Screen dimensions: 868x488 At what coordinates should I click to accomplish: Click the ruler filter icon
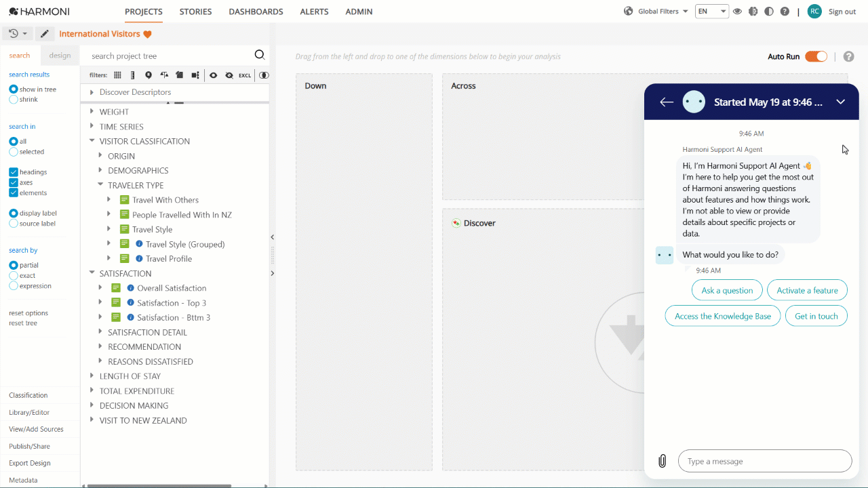click(133, 75)
